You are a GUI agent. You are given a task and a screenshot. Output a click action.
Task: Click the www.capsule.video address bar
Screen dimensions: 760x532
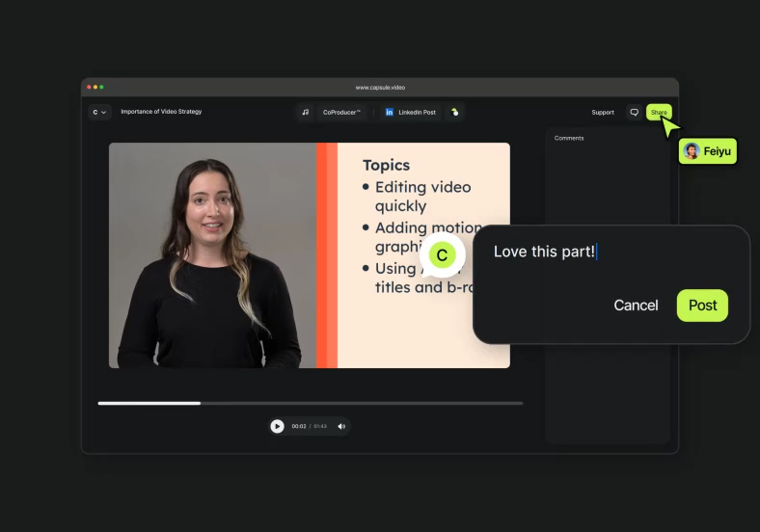coord(380,88)
